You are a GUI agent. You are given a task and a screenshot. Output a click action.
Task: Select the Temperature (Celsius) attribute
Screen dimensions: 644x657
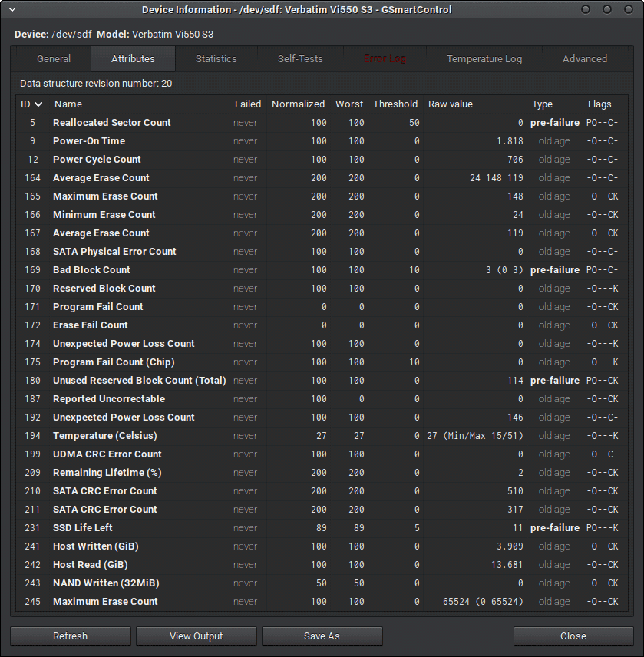coord(322,436)
